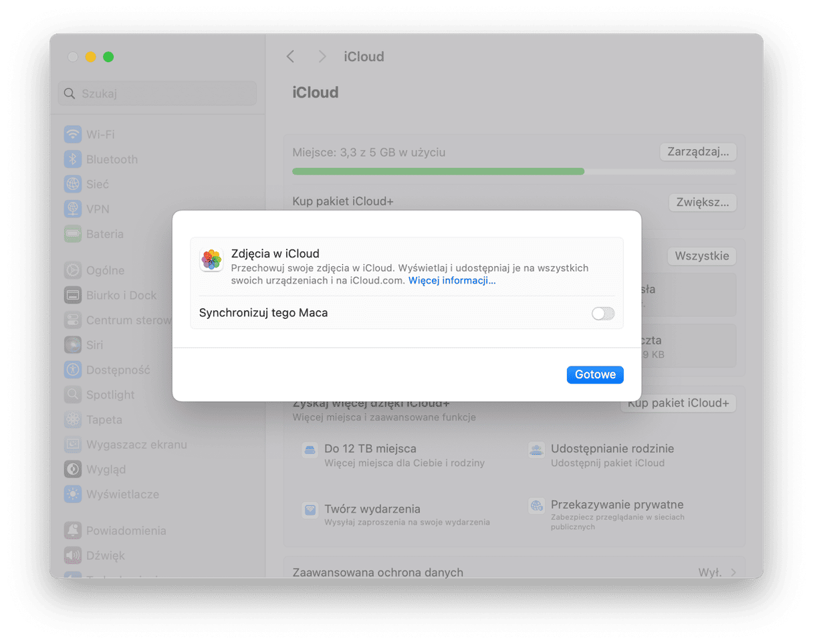Click the Zdjęcia w iCloud photos icon

[x=211, y=260]
